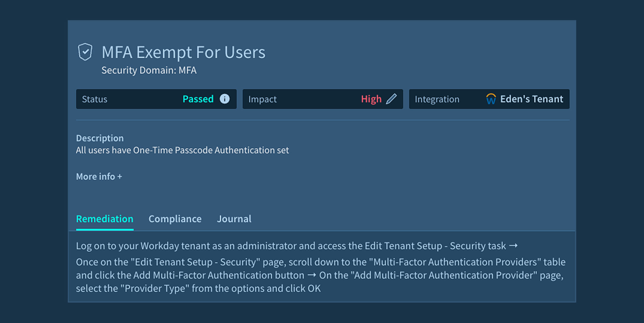Click the arrow after "Security task"

513,246
